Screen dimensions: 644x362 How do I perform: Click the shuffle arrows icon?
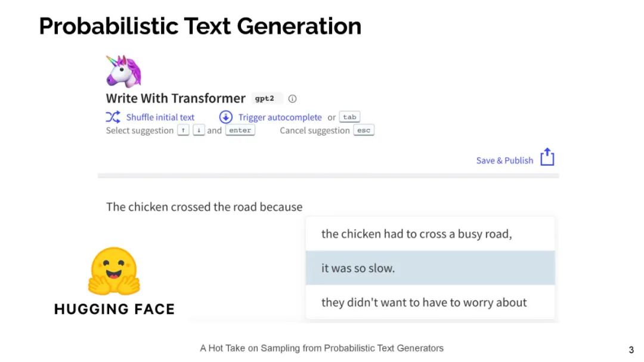(x=113, y=117)
